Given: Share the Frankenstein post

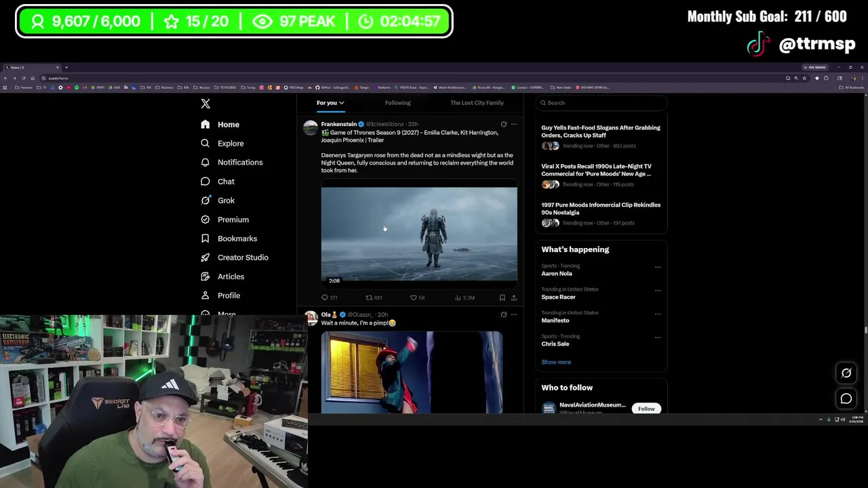Looking at the screenshot, I should coord(514,298).
